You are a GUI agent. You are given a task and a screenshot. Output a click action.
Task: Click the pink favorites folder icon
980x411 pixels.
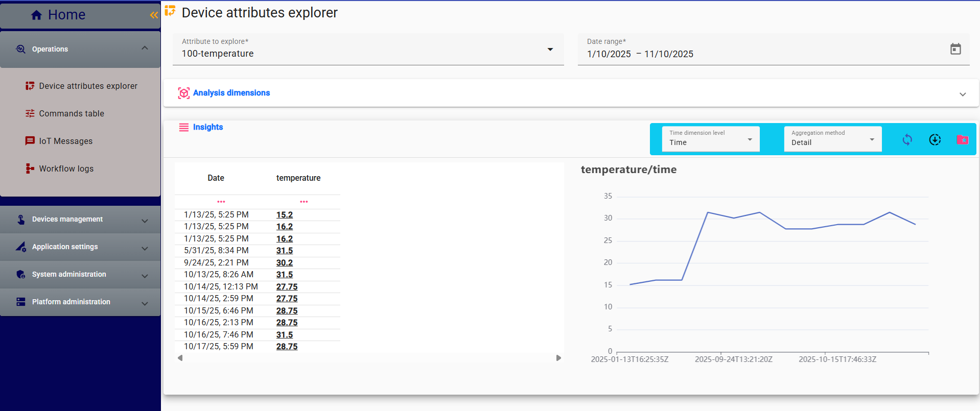pos(962,139)
